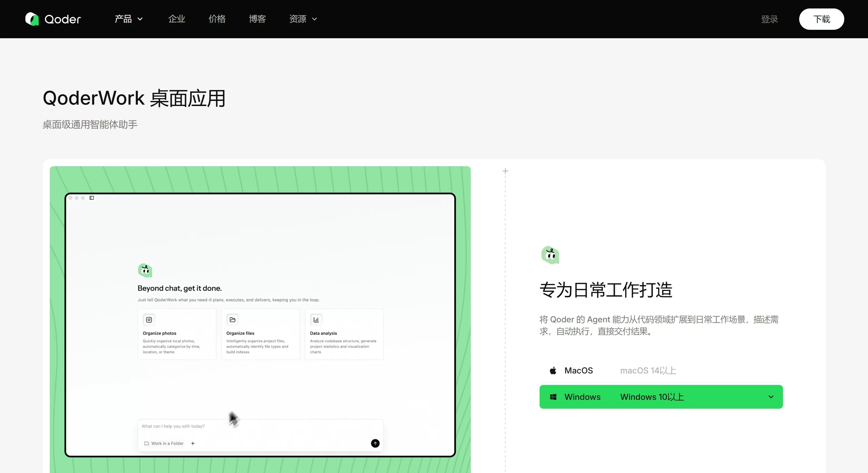Screen dimensions: 868x473
Task: Click the mascot icon in app preview
Action: (145, 271)
